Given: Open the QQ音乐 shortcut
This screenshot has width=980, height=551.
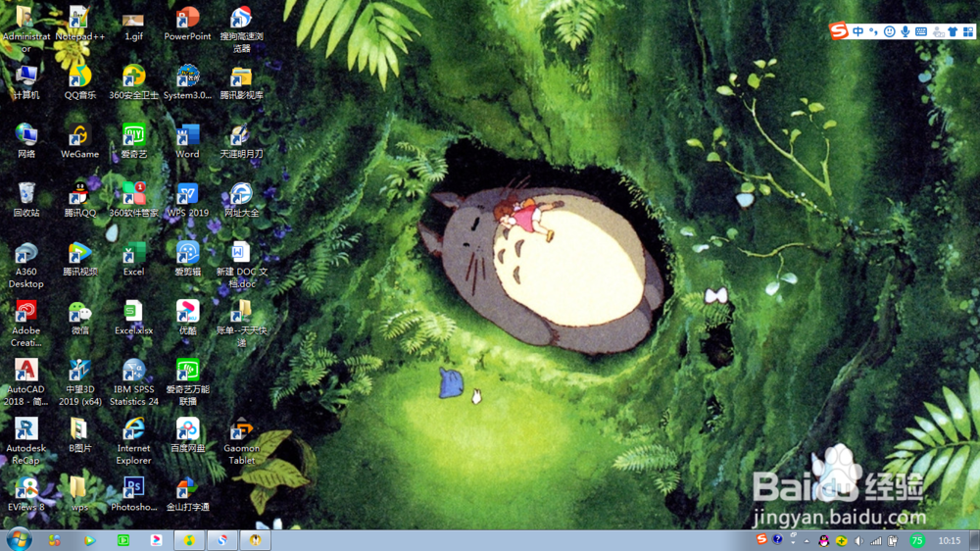Looking at the screenshot, I should (80, 82).
